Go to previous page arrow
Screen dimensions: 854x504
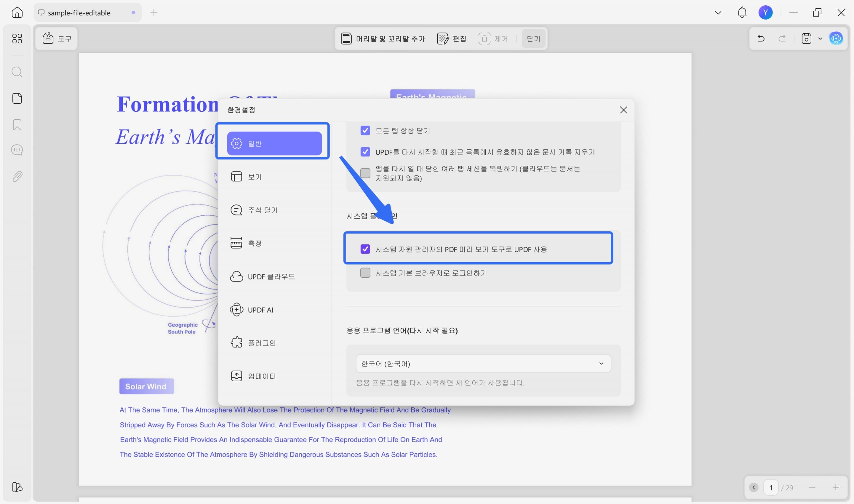pos(754,487)
